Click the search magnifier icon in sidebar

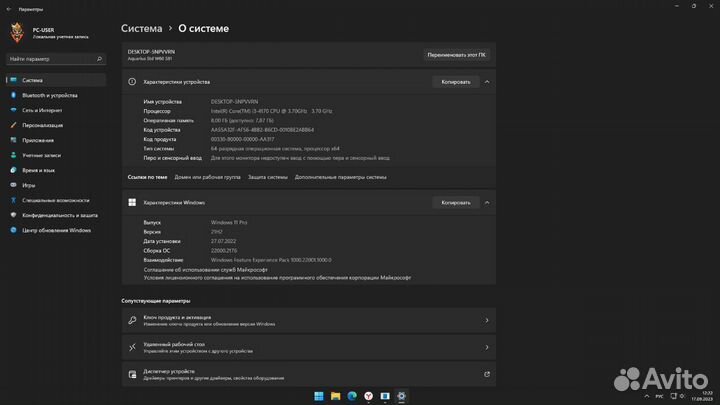pos(99,59)
